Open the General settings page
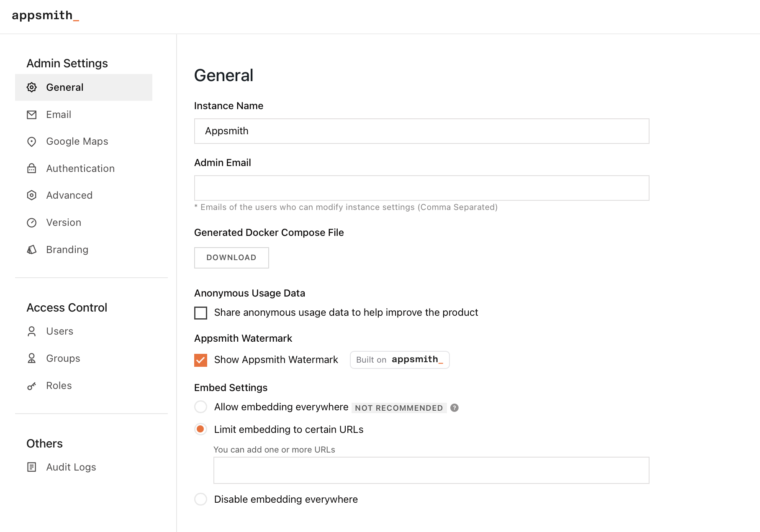 point(84,87)
